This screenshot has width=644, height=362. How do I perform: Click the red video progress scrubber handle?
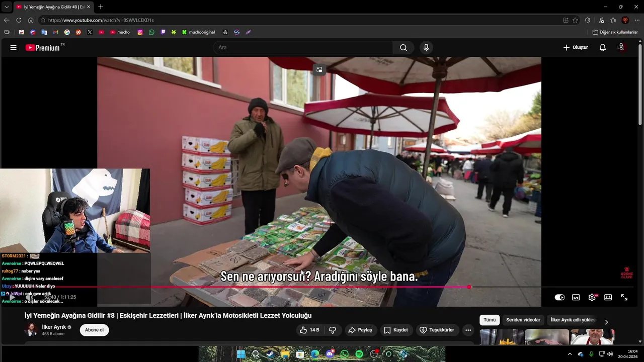(x=469, y=287)
